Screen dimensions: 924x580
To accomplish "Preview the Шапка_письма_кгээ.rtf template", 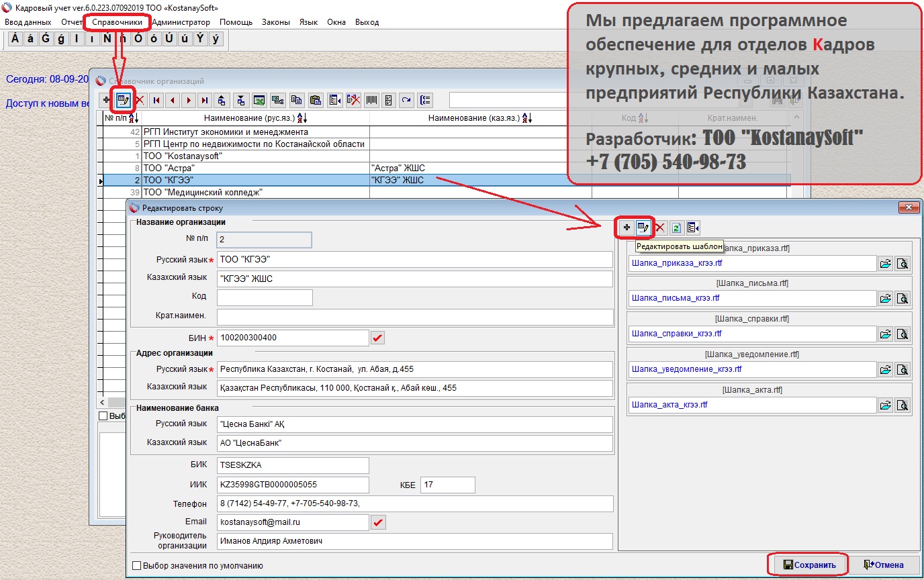I will click(x=902, y=298).
